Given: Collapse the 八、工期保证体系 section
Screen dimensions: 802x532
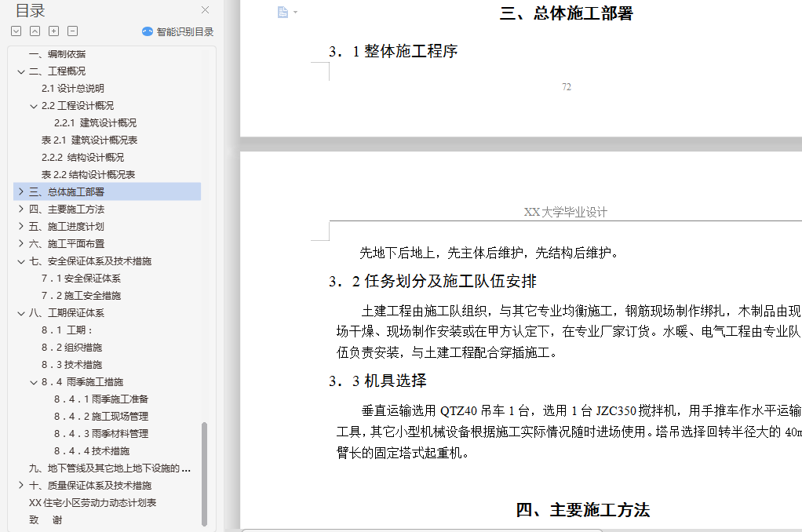Looking at the screenshot, I should [x=21, y=313].
